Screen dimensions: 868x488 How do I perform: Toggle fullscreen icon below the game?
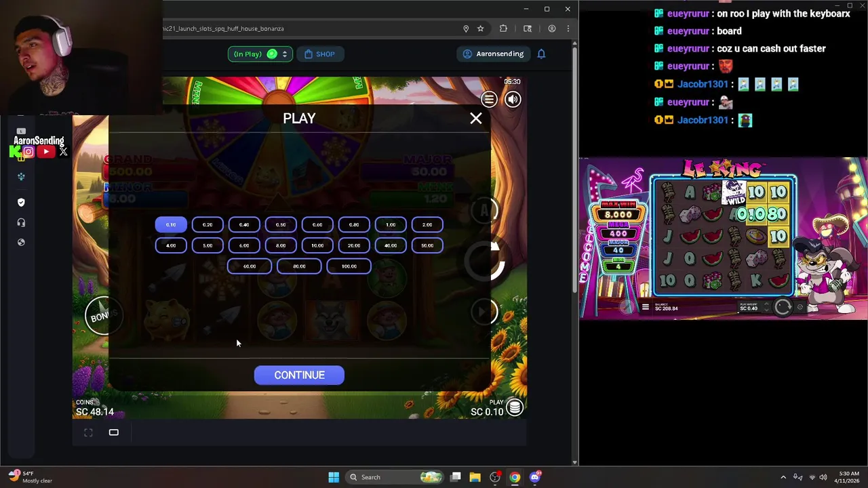pyautogui.click(x=88, y=432)
